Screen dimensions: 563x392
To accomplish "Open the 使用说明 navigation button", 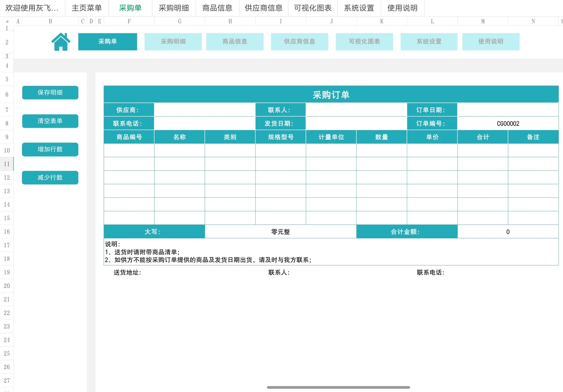I will pyautogui.click(x=491, y=41).
